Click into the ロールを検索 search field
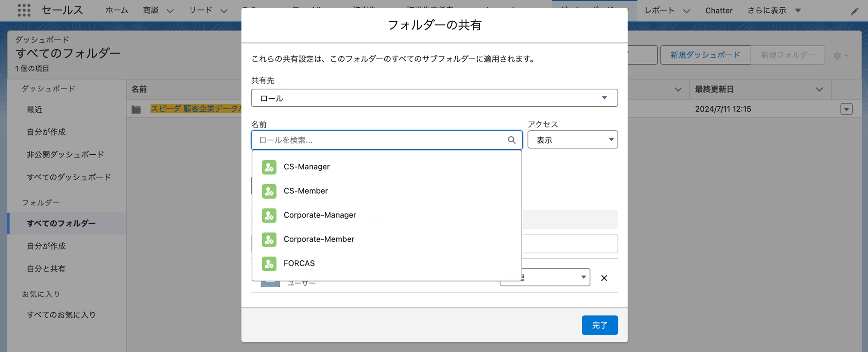The image size is (868, 352). [x=380, y=140]
